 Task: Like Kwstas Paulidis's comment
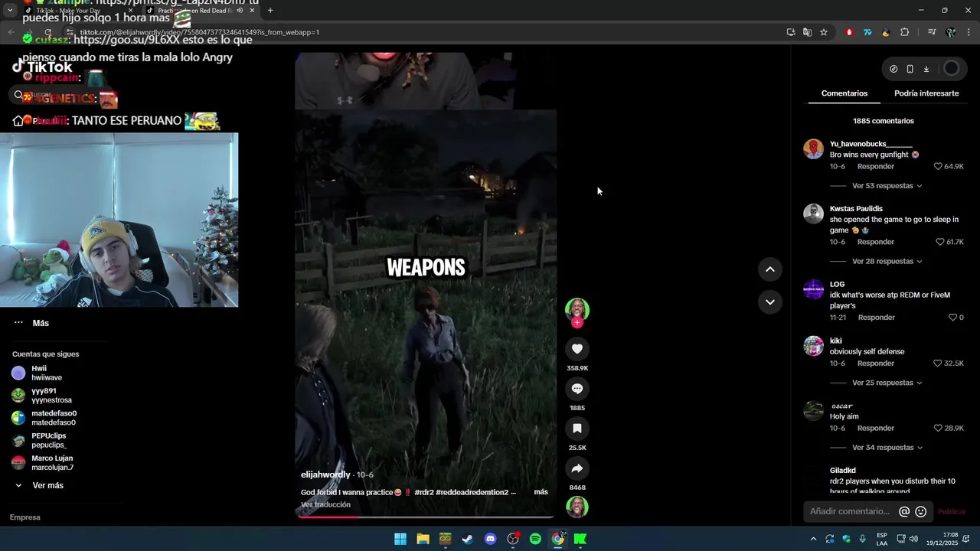pos(940,242)
